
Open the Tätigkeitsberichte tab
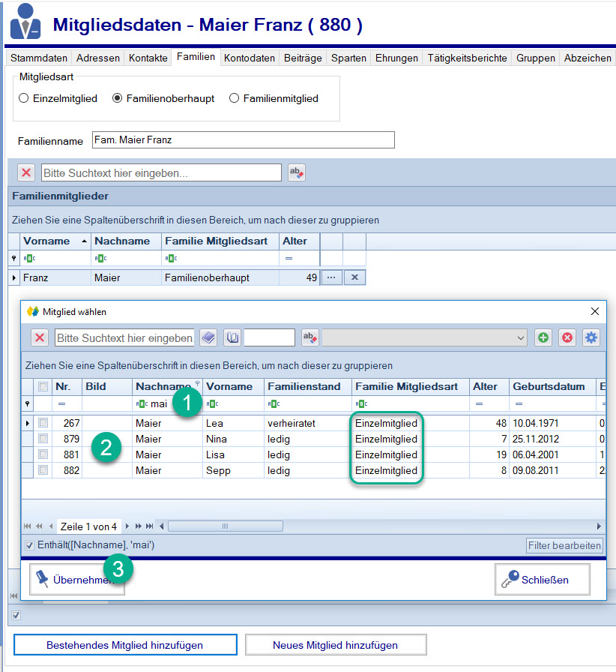[468, 58]
